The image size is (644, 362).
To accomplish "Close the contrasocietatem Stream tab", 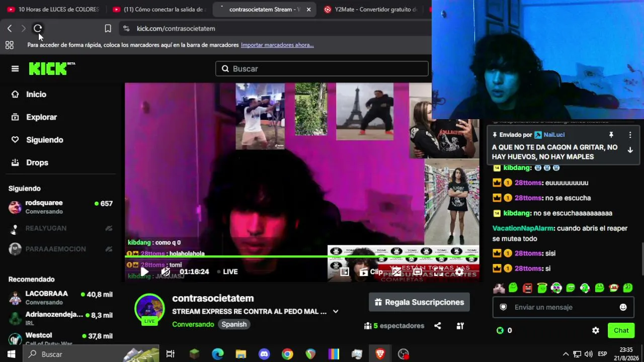I will 308,10.
